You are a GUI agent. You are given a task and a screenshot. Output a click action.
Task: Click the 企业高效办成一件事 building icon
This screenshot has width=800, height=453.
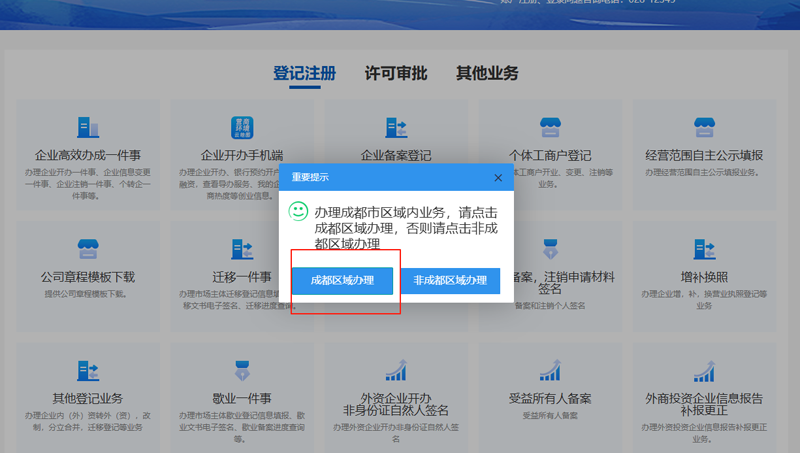pyautogui.click(x=88, y=127)
